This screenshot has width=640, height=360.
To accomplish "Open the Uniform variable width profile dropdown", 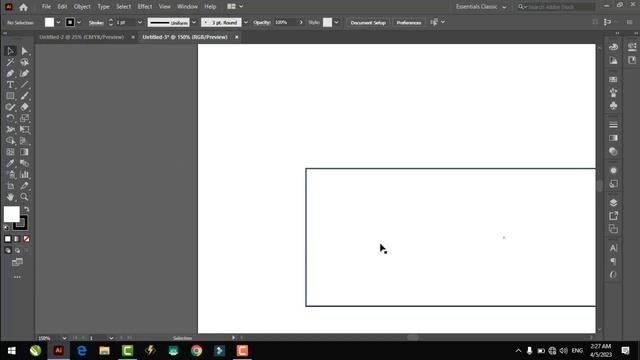I will point(194,22).
